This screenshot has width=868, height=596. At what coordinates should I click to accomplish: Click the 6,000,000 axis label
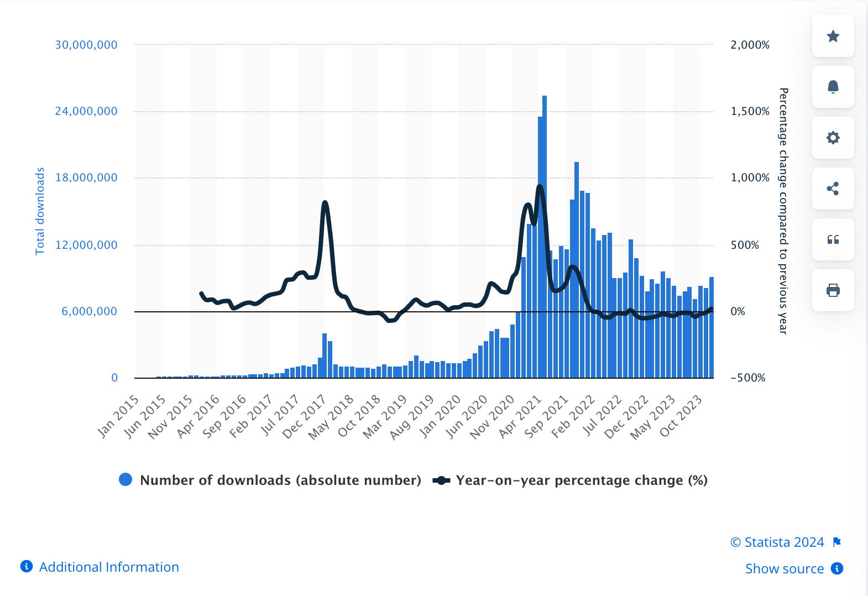tap(90, 311)
